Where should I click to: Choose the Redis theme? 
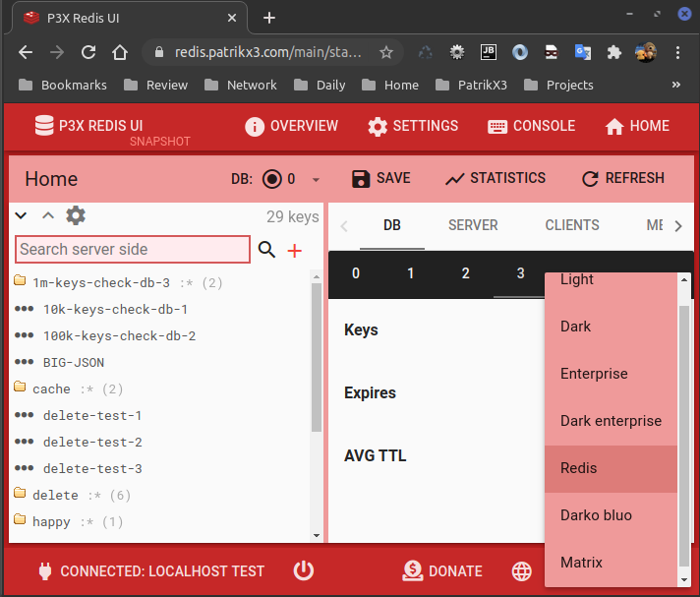[x=611, y=468]
